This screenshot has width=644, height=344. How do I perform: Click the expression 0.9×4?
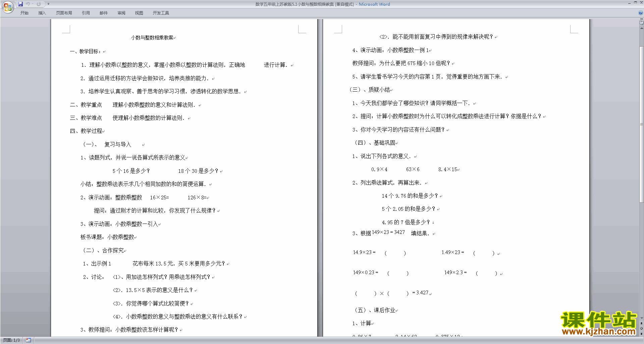(x=379, y=169)
